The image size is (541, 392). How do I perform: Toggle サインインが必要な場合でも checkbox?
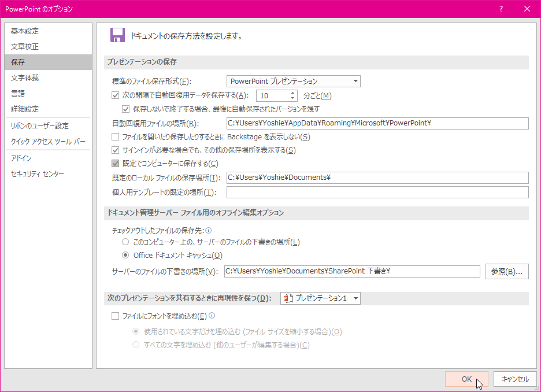(x=115, y=150)
